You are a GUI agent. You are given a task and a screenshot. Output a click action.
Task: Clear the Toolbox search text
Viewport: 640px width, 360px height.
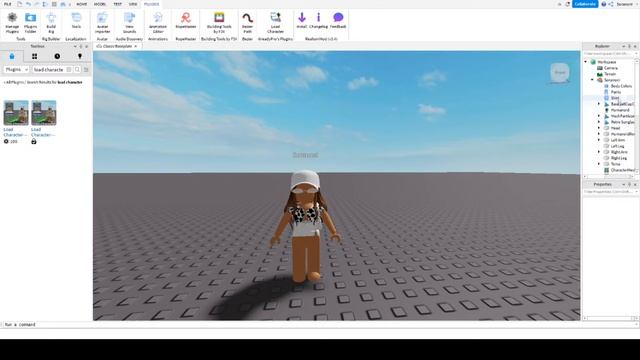(69, 70)
